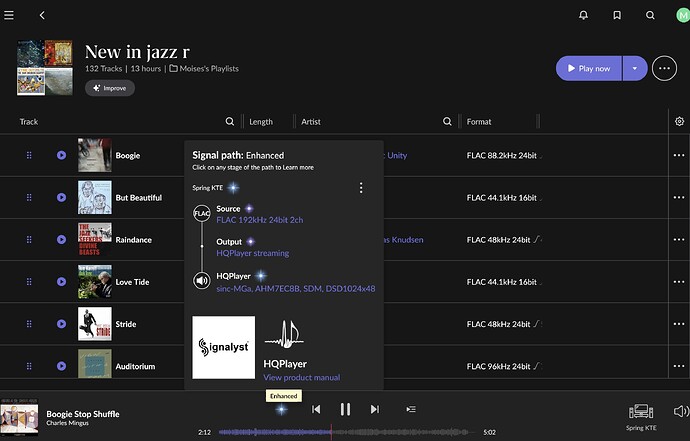Open playlist more options circle button
690x441 pixels.
click(664, 68)
